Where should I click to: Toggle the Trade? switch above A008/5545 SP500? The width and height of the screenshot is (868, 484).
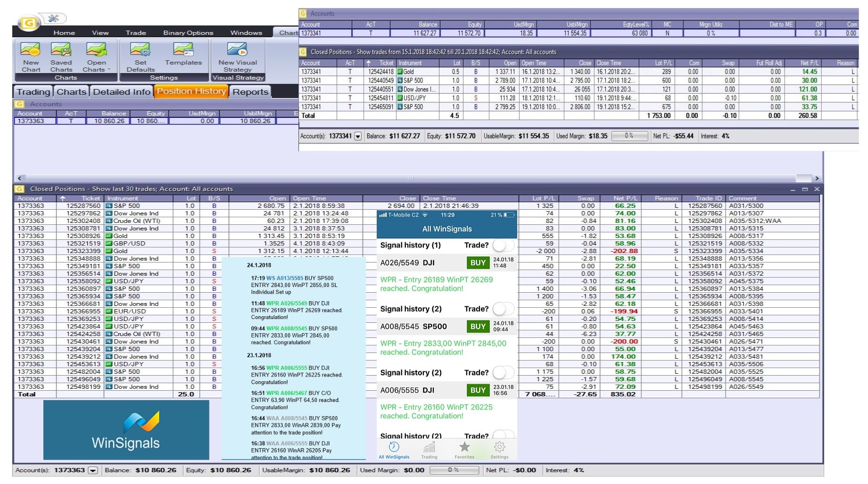[503, 309]
